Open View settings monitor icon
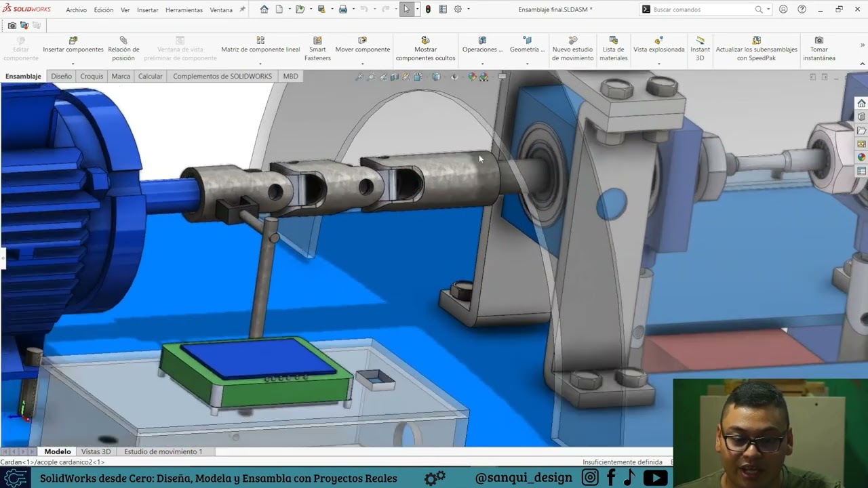The image size is (868, 488). click(x=502, y=77)
